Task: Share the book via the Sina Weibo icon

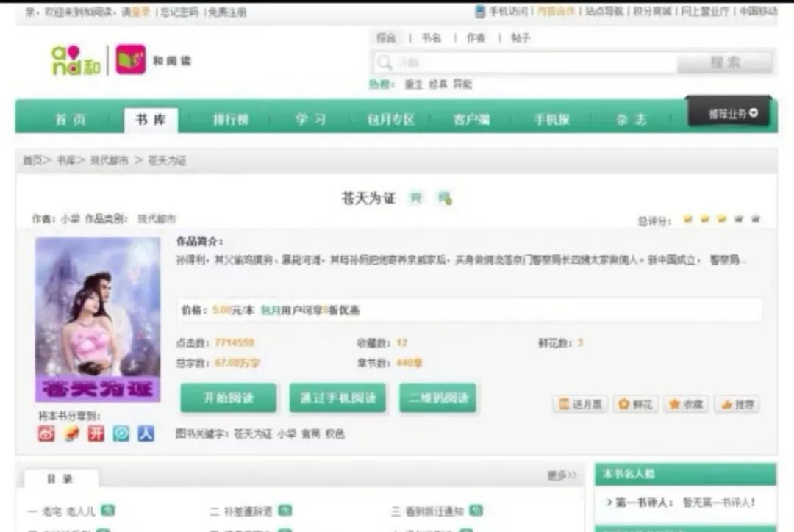Action: point(46,434)
